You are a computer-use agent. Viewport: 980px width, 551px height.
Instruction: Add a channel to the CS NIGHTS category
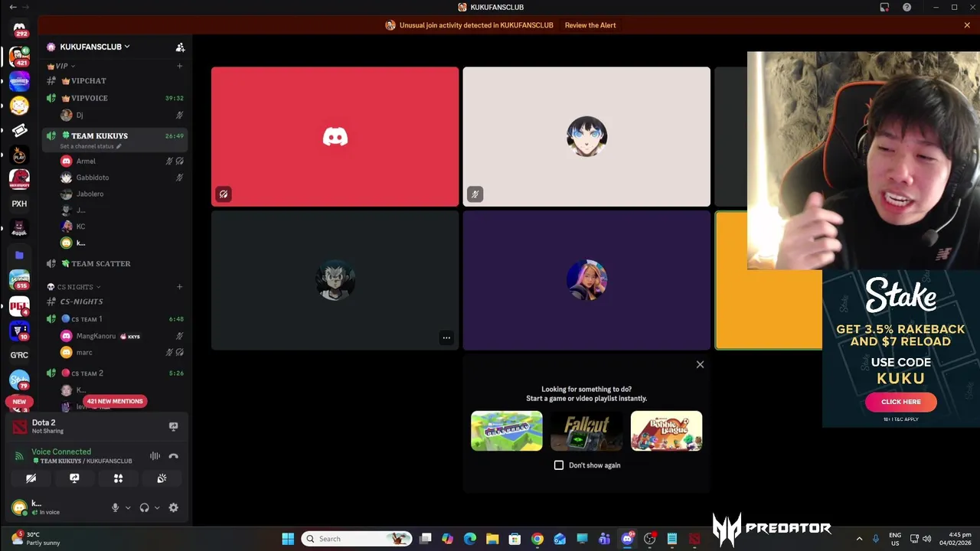tap(180, 287)
